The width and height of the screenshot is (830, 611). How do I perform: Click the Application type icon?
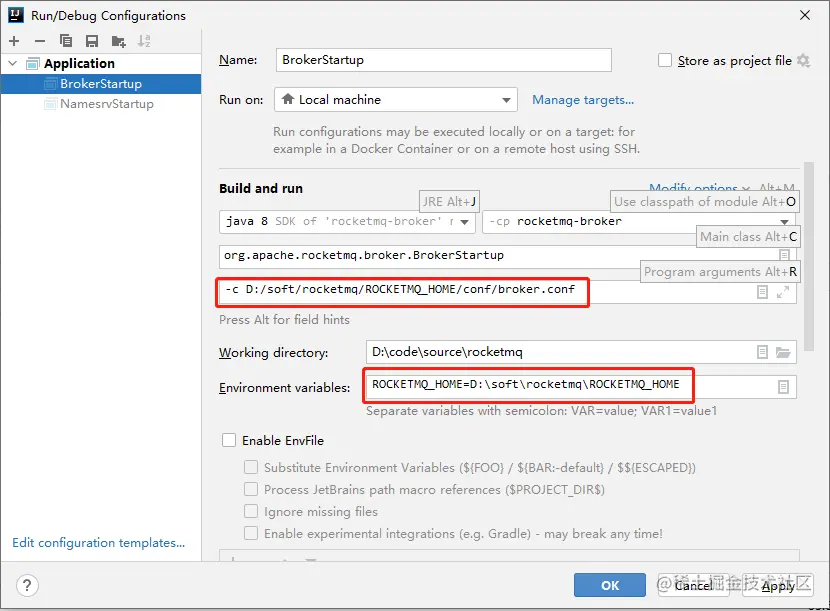click(32, 64)
